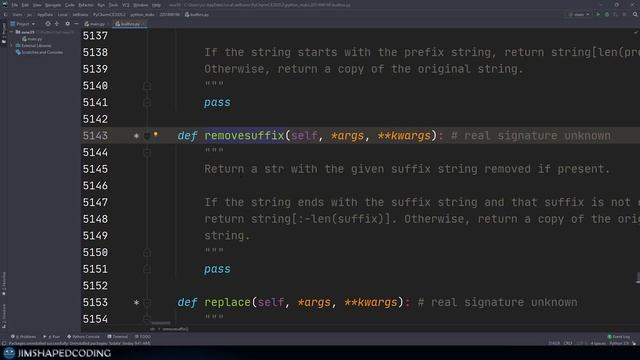Open the Problems tool window
The height and width of the screenshot is (360, 640).
point(24,337)
